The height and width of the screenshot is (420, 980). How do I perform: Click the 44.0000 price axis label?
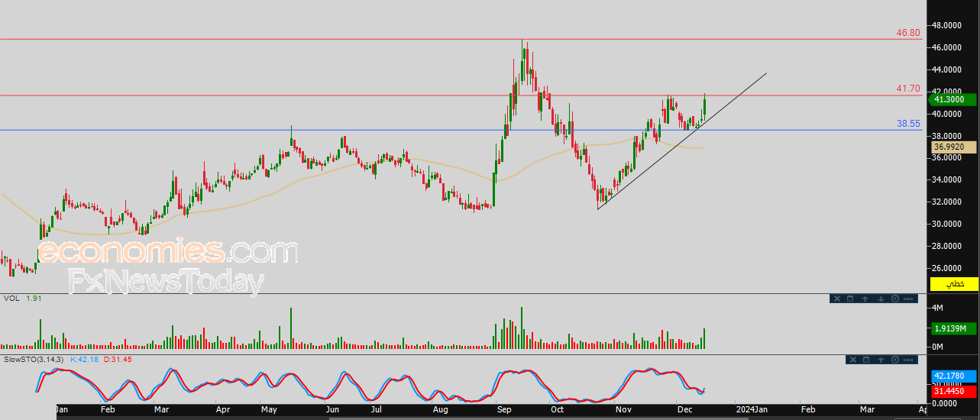[x=946, y=69]
